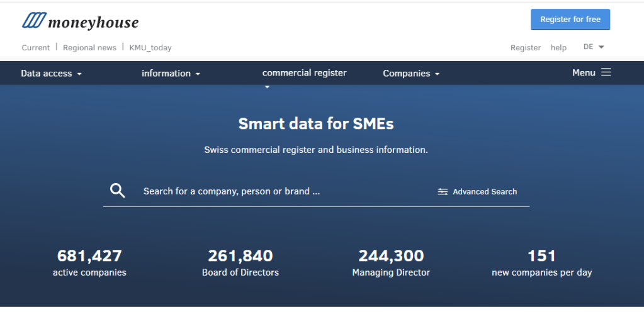Open the Current news link
The width and height of the screenshot is (644, 314).
coord(36,48)
